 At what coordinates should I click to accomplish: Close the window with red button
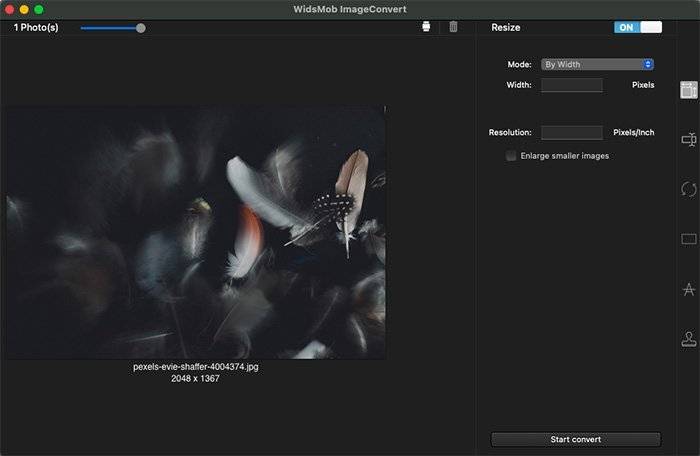9,9
